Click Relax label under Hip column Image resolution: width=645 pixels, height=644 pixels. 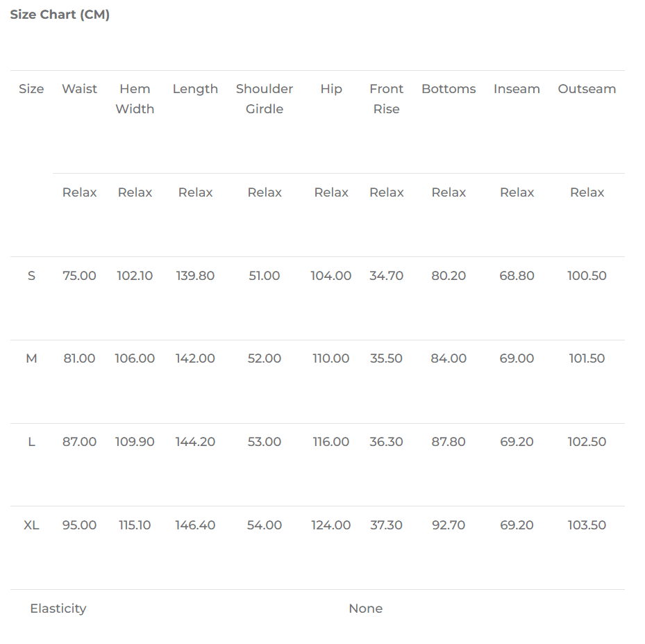click(x=331, y=192)
